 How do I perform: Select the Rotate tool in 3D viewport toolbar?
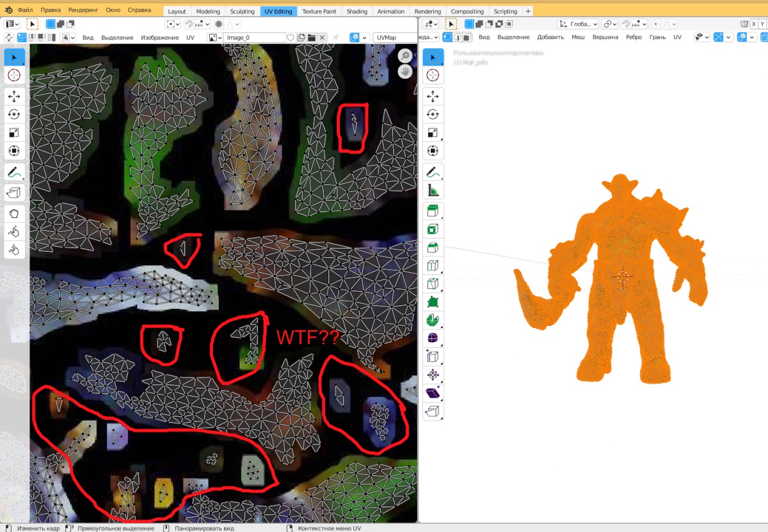click(x=433, y=114)
